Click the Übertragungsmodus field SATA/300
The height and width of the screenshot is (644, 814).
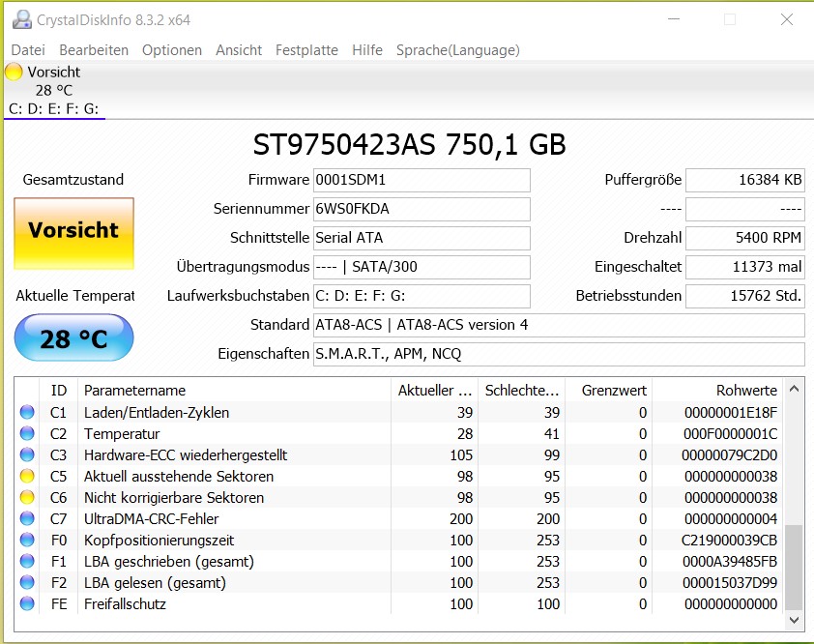[422, 268]
